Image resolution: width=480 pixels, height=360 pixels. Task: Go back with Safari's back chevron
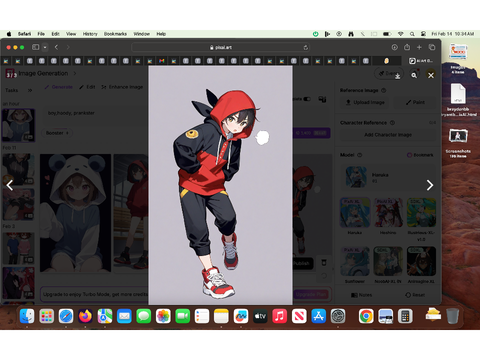56,47
